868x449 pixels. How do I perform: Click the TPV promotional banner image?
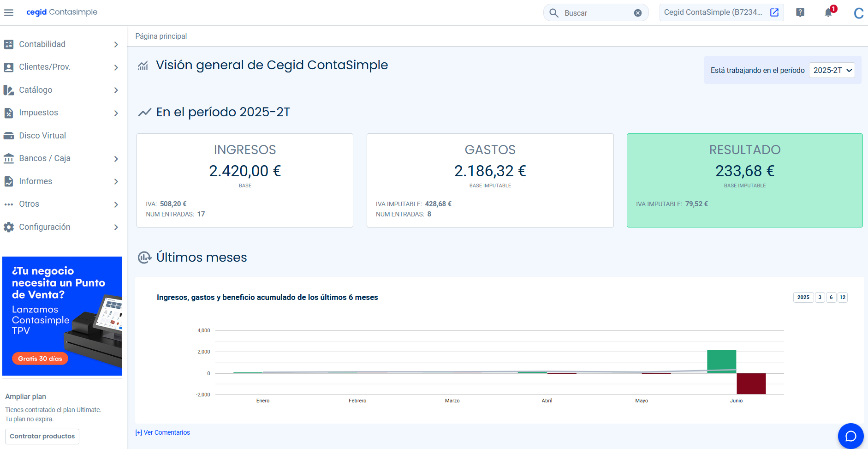(62, 316)
